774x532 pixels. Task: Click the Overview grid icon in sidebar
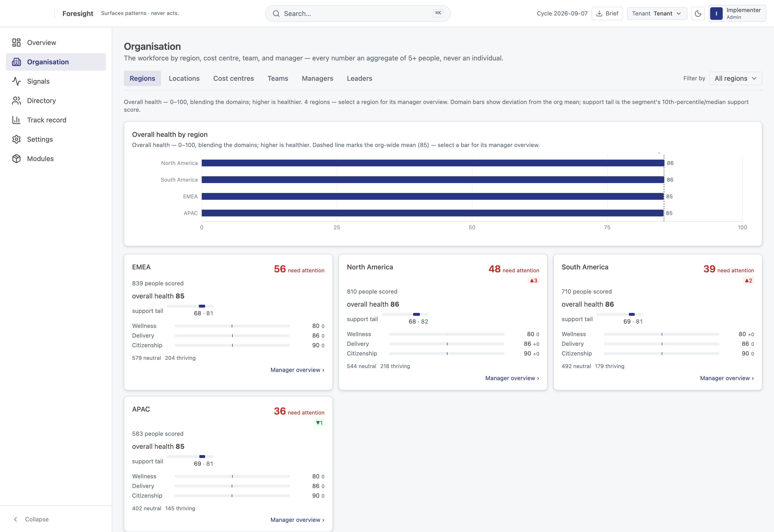pyautogui.click(x=16, y=43)
